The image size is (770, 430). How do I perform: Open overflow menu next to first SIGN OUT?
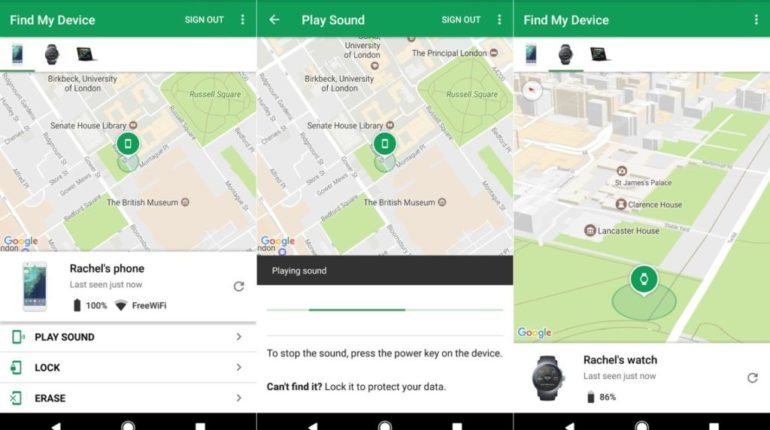click(x=243, y=20)
